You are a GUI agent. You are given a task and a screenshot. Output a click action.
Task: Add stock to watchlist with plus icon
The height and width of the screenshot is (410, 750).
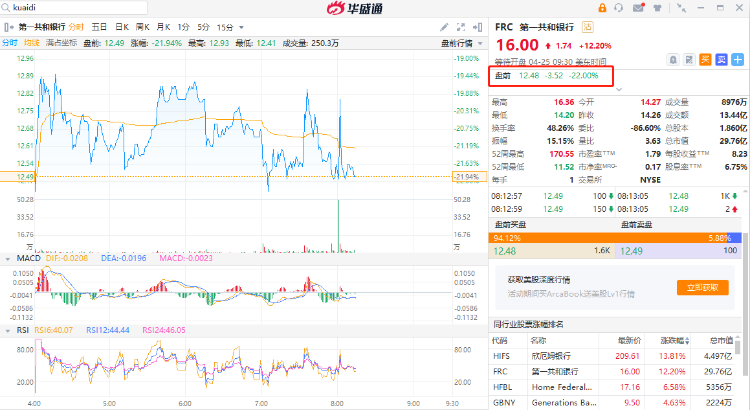738,60
